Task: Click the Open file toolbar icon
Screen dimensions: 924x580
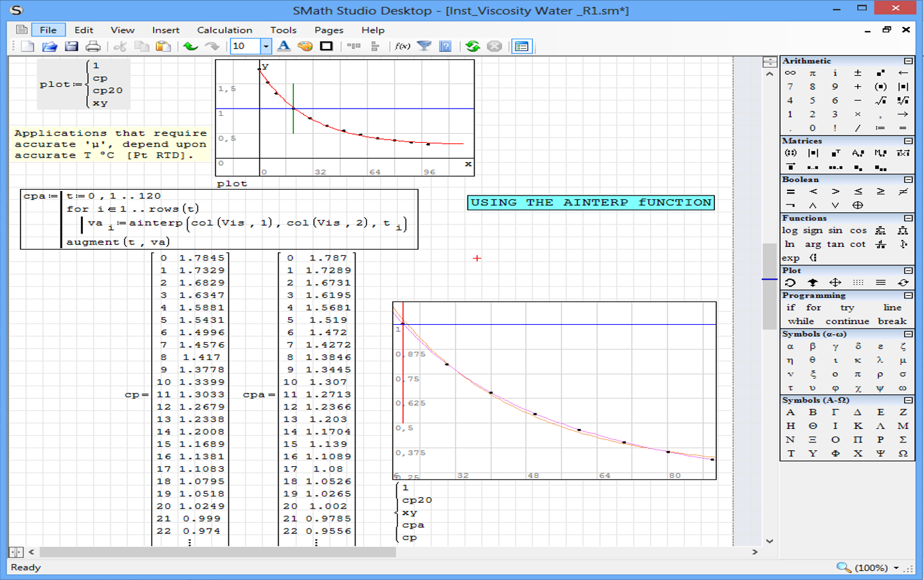Action: click(x=50, y=46)
